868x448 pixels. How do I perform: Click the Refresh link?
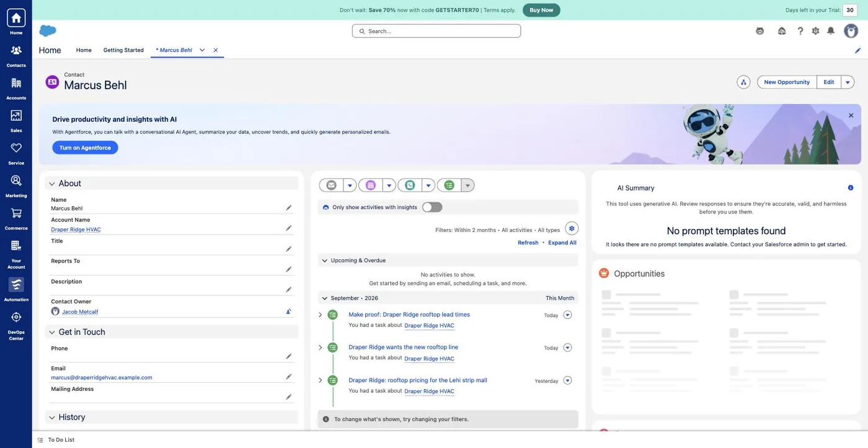point(528,243)
